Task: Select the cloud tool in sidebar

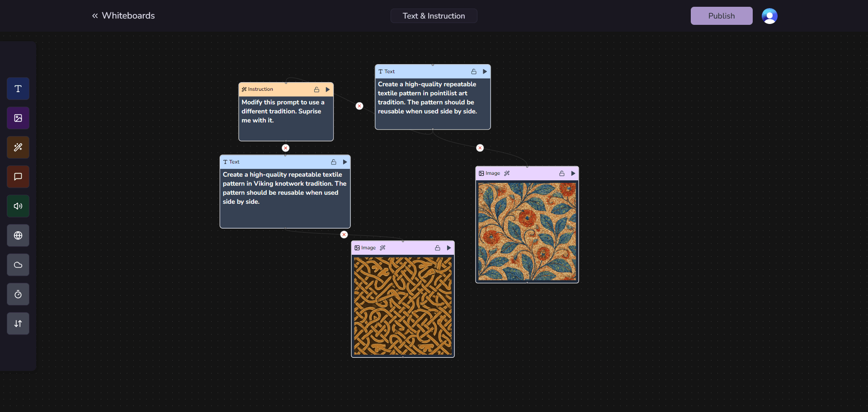Action: (18, 265)
